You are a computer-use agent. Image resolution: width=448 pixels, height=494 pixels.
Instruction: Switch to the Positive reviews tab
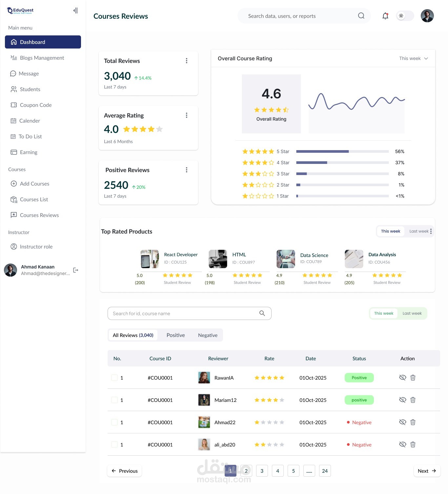point(175,335)
